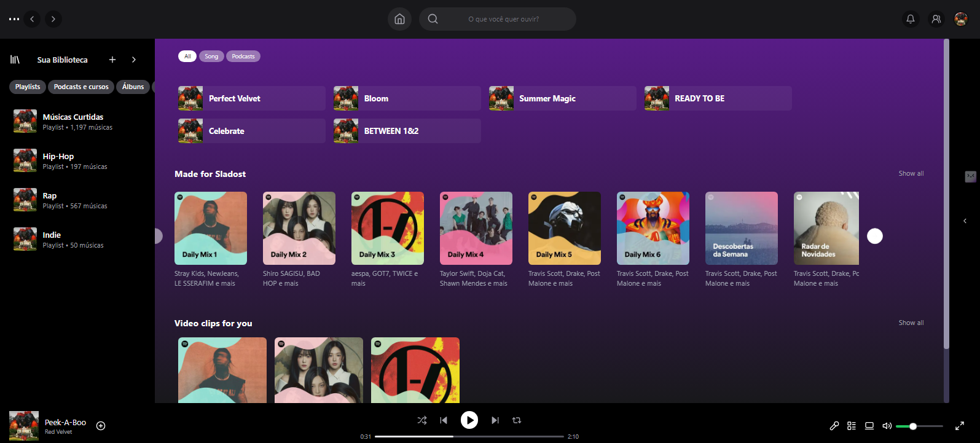Click Show all for Made for Sladost
980x443 pixels.
[911, 173]
